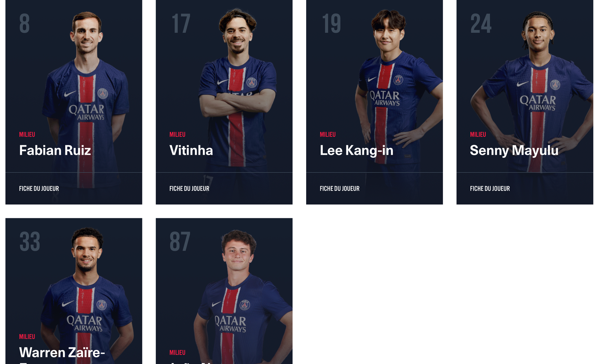
Task: Click Fabian Ruiz's Fiche du joueur link
Action: pos(39,189)
